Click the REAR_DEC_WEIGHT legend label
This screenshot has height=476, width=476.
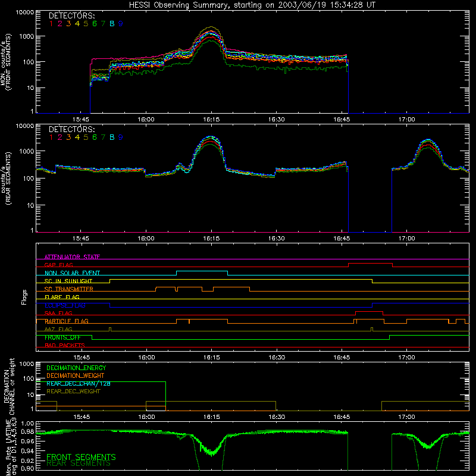[x=73, y=392]
